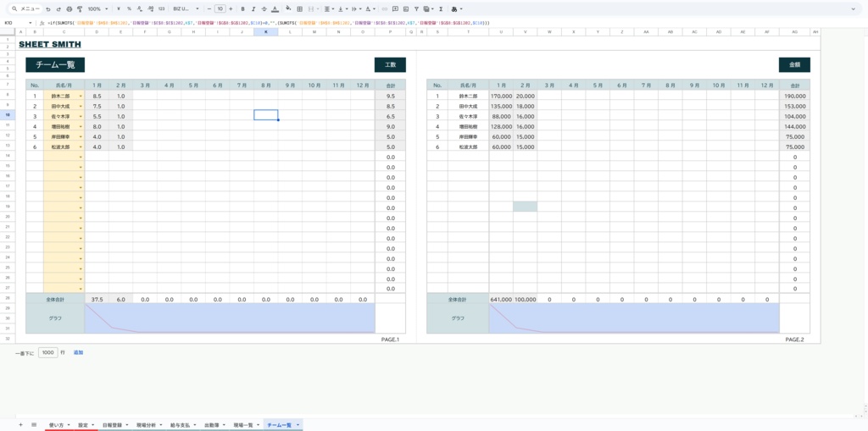Open the 100% zoom dropdown
The height and width of the screenshot is (431, 868).
(x=98, y=9)
